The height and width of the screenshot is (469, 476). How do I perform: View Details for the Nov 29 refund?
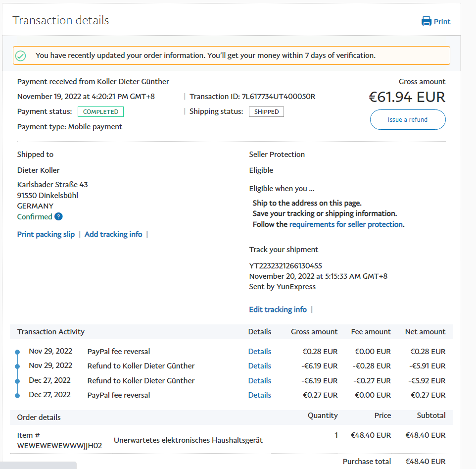pos(259,366)
